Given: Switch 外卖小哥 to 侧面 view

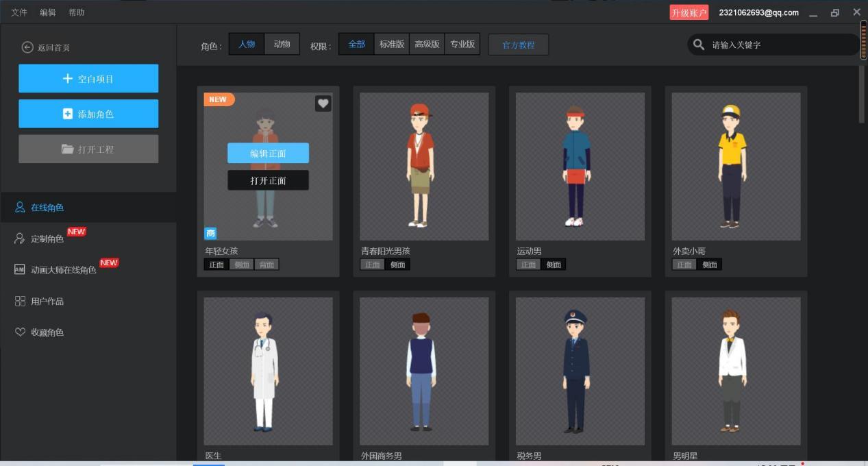Looking at the screenshot, I should tap(709, 265).
